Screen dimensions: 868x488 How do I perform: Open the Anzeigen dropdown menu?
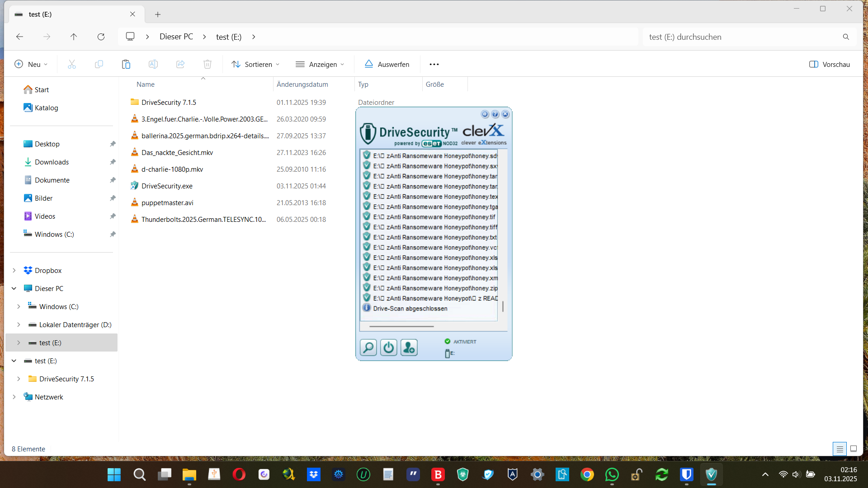click(x=320, y=64)
